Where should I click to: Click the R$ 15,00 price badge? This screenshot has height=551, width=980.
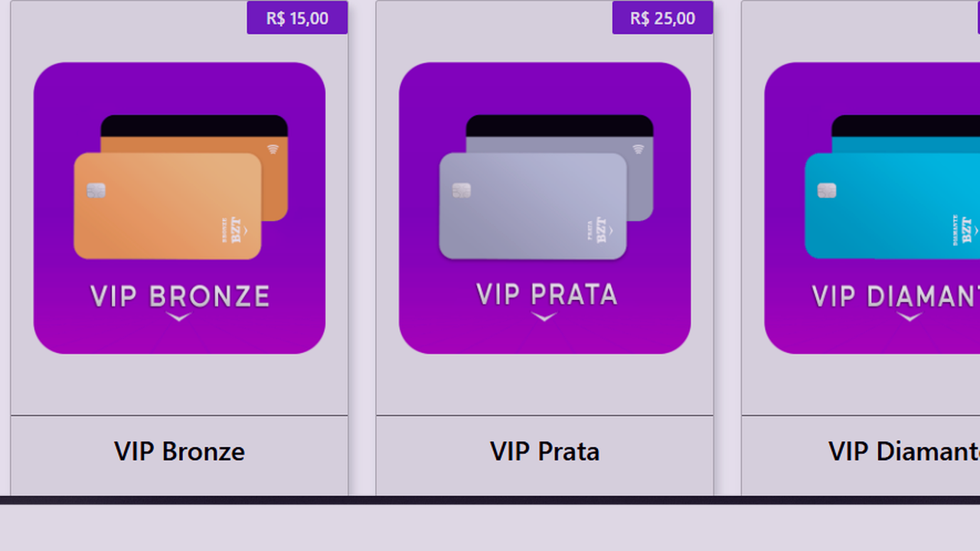pos(297,18)
